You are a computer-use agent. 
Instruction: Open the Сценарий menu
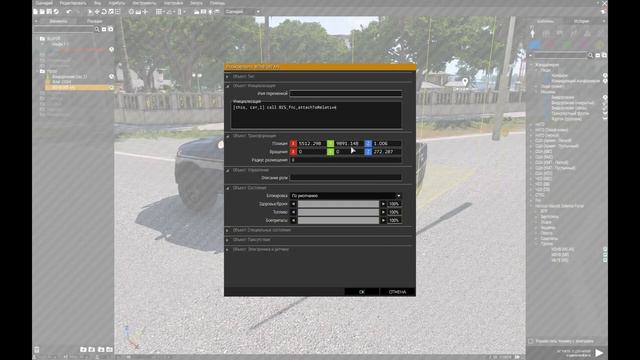(44, 3)
